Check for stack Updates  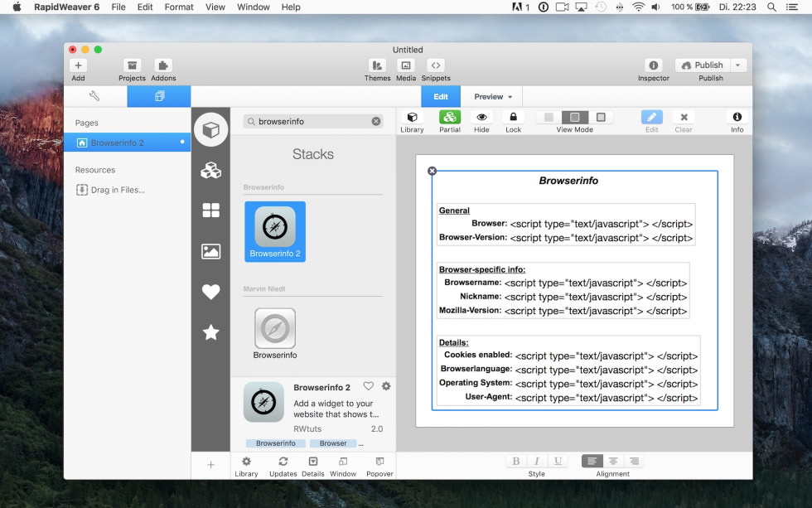click(x=283, y=466)
